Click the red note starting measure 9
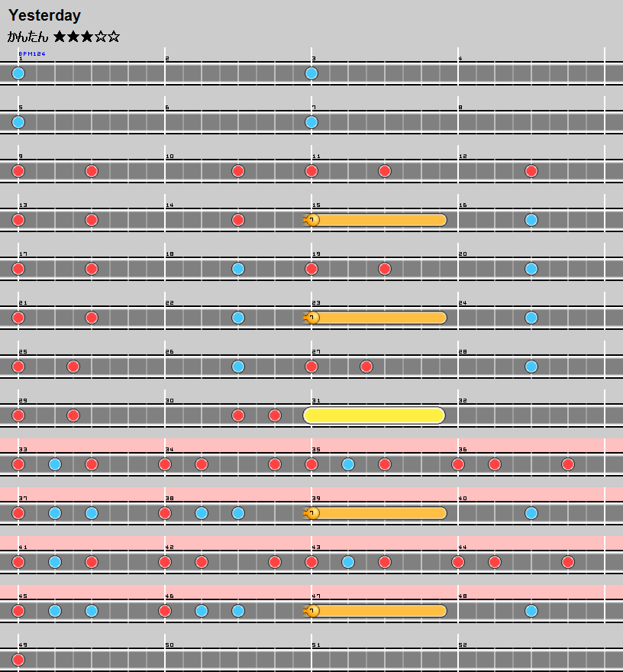623x672 pixels. coord(18,171)
